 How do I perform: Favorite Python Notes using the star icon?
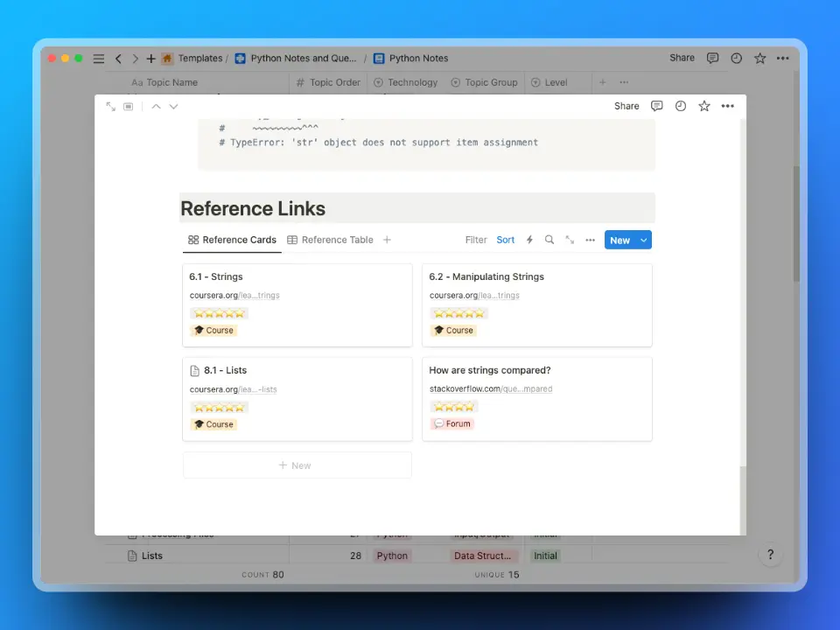pos(703,106)
